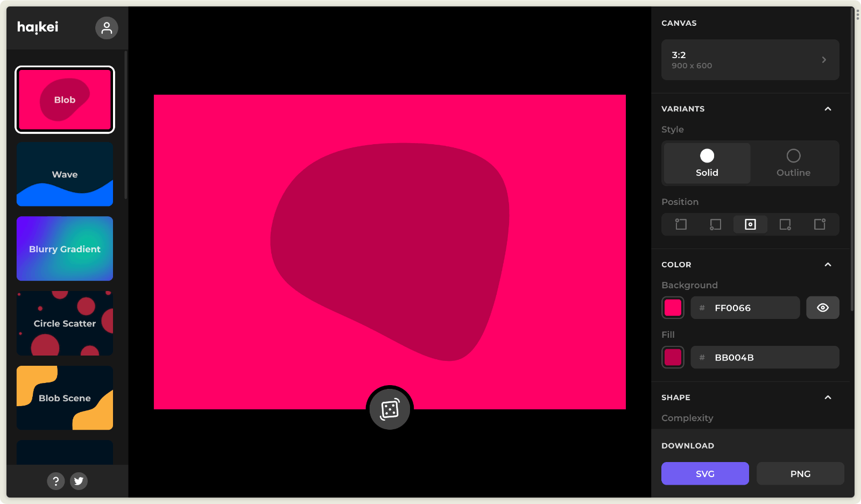The height and width of the screenshot is (504, 861).
Task: Collapse the Shape section
Action: click(828, 397)
